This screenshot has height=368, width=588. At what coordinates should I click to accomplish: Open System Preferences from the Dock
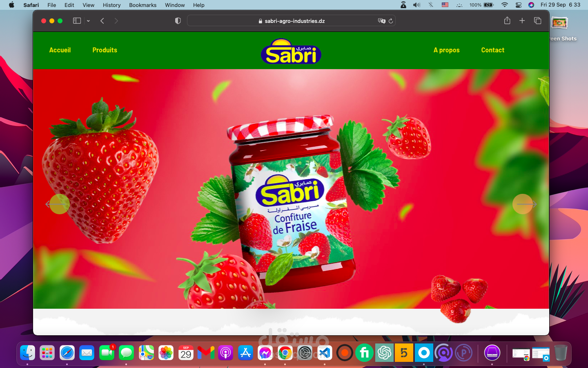tap(305, 353)
